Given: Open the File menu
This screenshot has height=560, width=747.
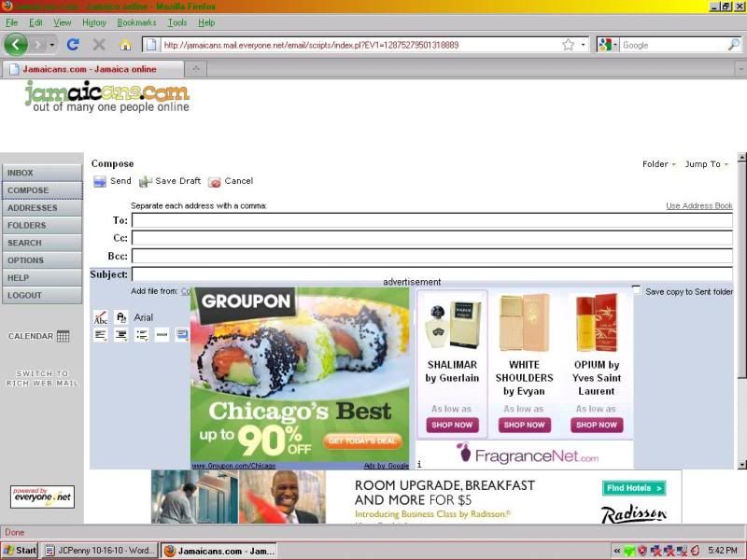Looking at the screenshot, I should [x=12, y=22].
